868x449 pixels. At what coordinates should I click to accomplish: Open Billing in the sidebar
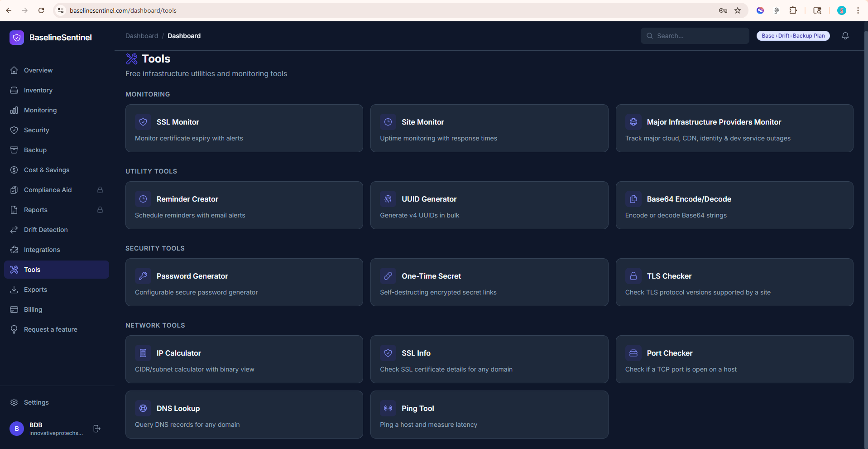[57, 309]
